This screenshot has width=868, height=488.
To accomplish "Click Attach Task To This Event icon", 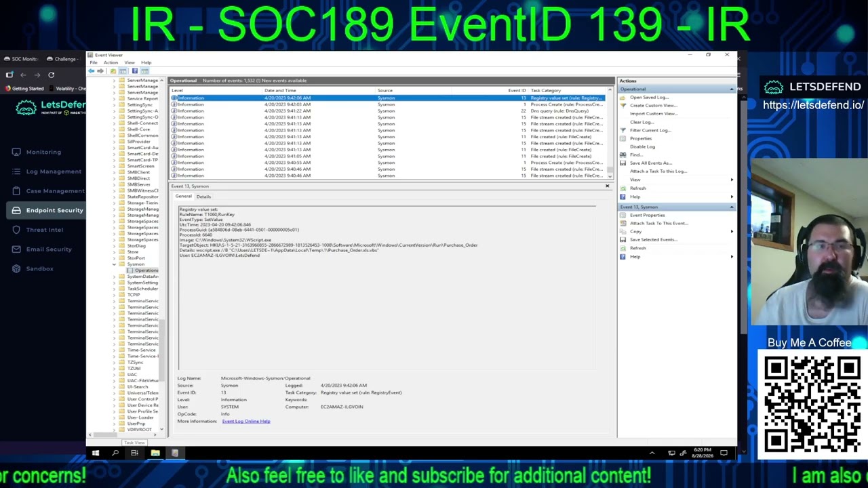I will tap(623, 223).
